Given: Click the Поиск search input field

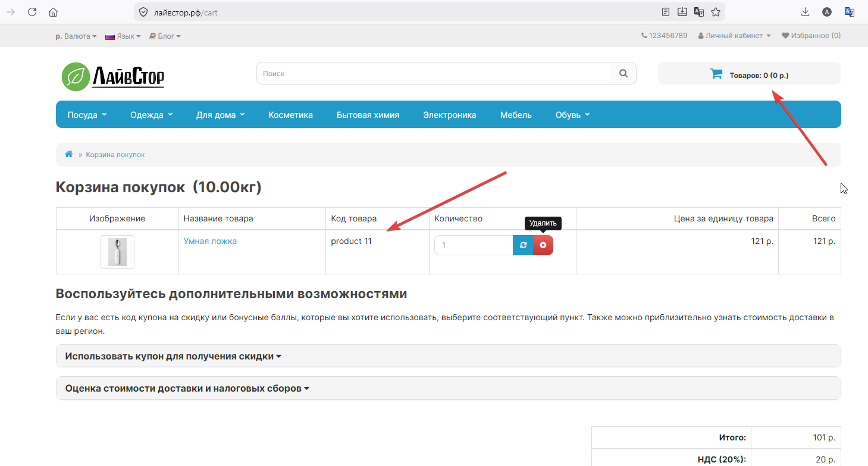Looking at the screenshot, I should pos(434,73).
